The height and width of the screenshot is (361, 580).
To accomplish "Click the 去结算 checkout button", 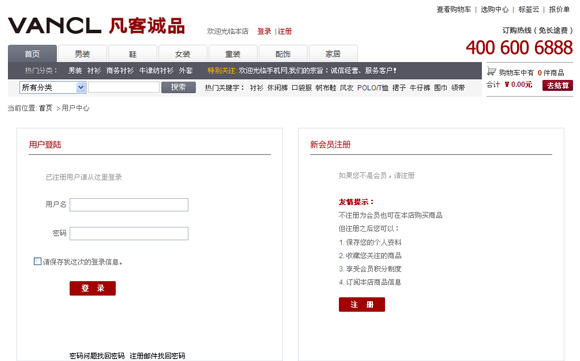I will (557, 85).
